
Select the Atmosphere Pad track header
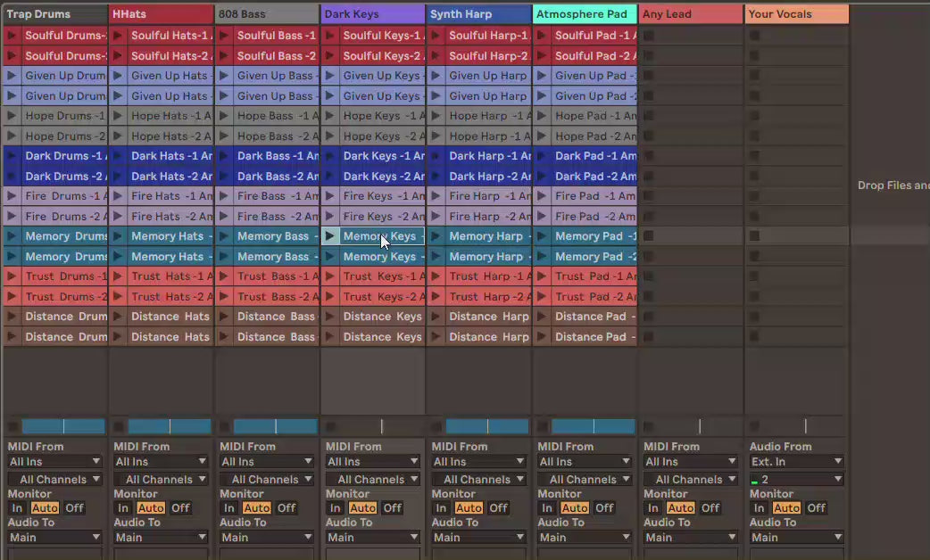click(584, 14)
